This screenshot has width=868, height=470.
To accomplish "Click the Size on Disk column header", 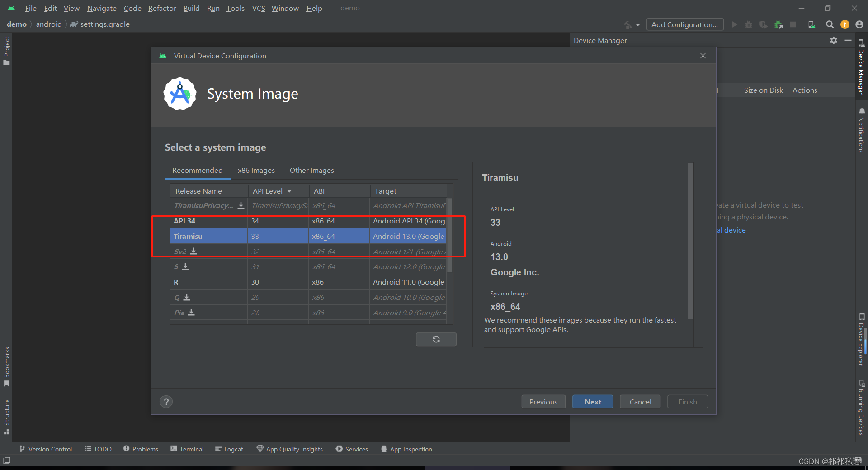I will (x=763, y=90).
